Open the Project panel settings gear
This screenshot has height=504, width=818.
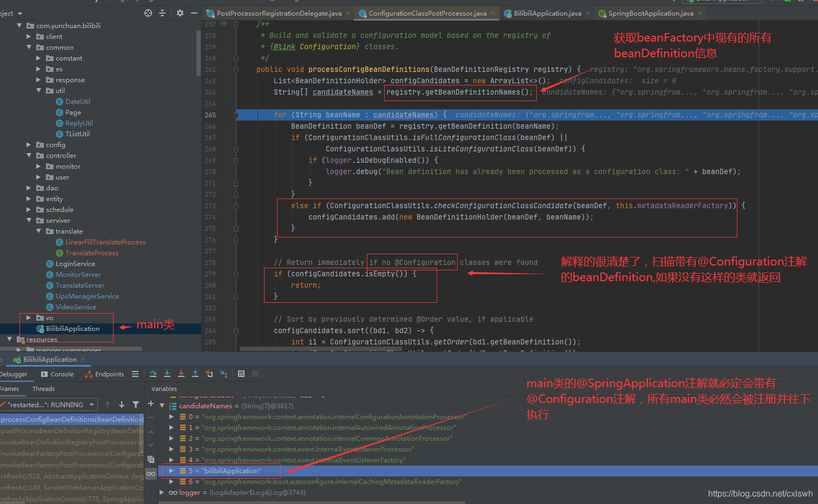(x=180, y=13)
